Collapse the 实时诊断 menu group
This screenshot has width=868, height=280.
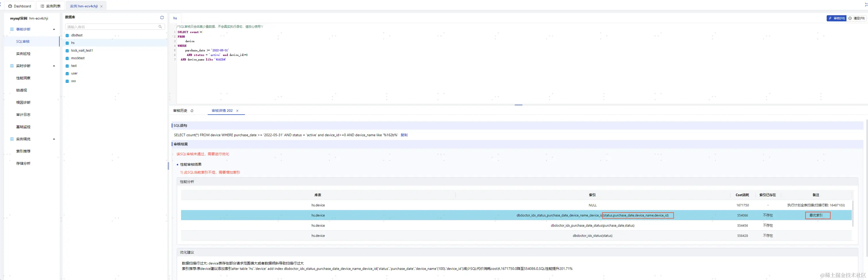pos(54,66)
